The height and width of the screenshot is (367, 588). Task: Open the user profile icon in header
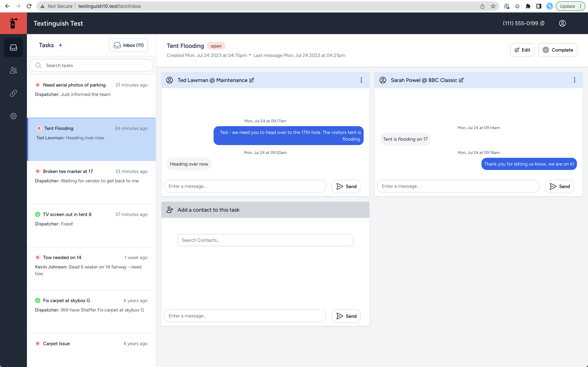pos(562,23)
